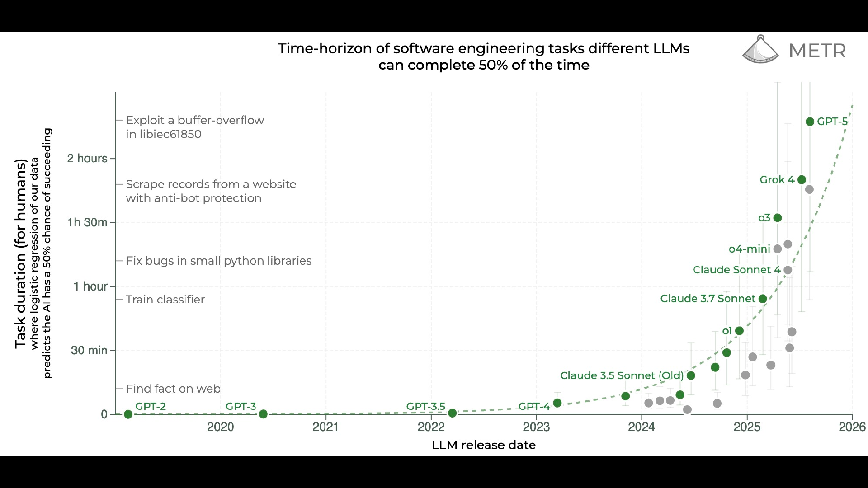Click the "GPT-4" model label
Image resolution: width=868 pixels, height=488 pixels.
pos(534,406)
